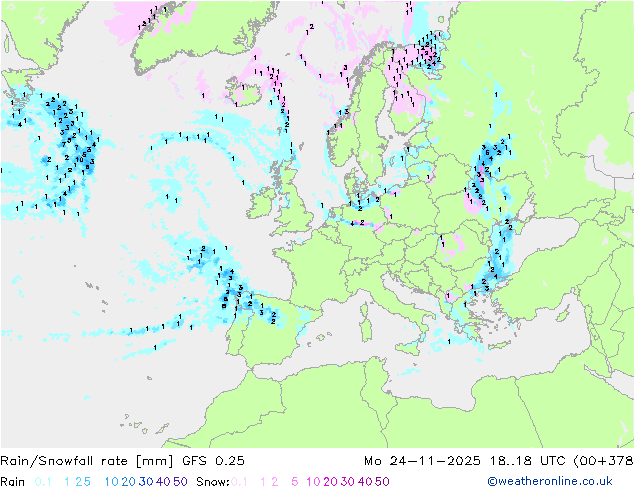Select the snow legend value 0.1
Viewport: 634px width, 490px height.
tap(239, 482)
